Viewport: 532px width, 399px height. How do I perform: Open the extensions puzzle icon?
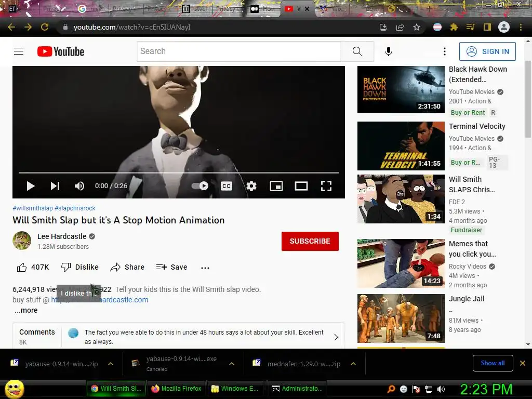[x=454, y=27]
